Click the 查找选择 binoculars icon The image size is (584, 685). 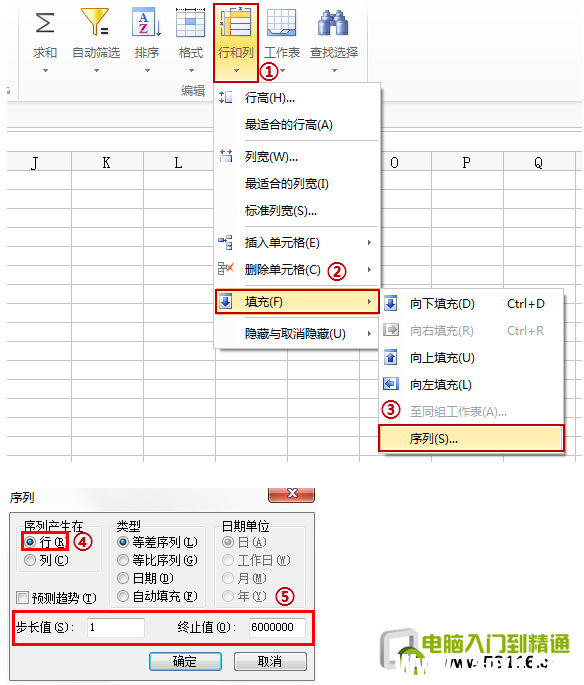point(333,23)
